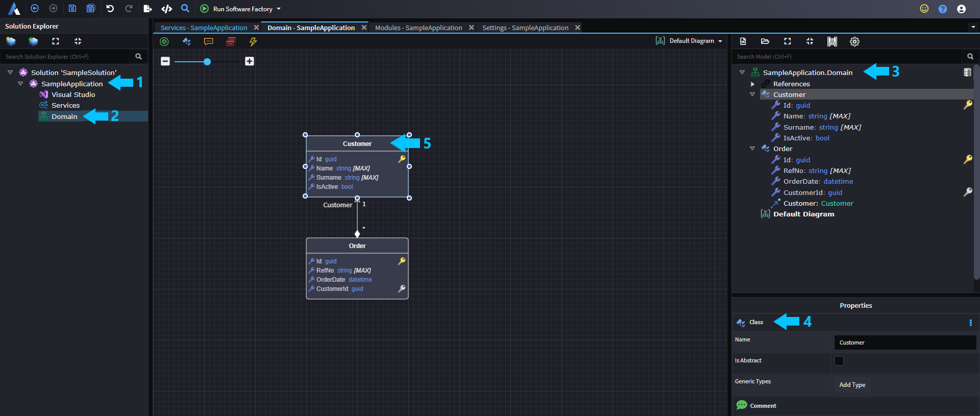The image size is (980, 416).
Task: Navigate forward with the right arrow icon
Action: click(x=53, y=9)
